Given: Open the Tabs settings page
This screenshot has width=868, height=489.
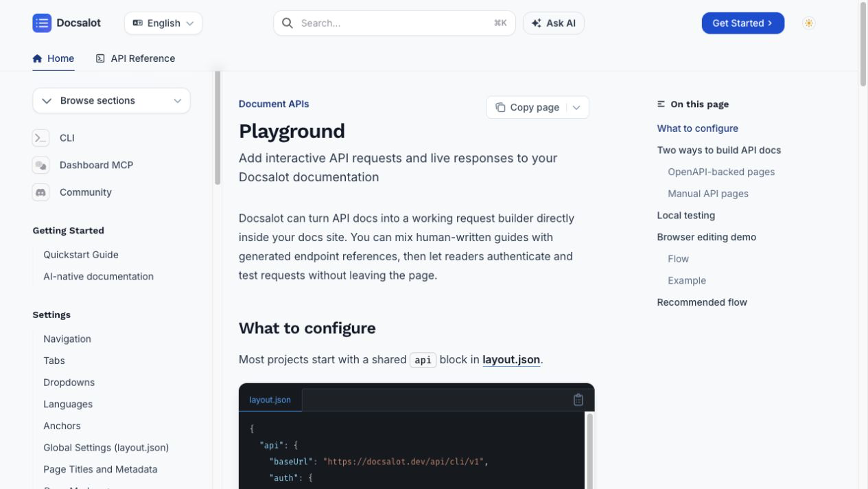Looking at the screenshot, I should point(54,361).
